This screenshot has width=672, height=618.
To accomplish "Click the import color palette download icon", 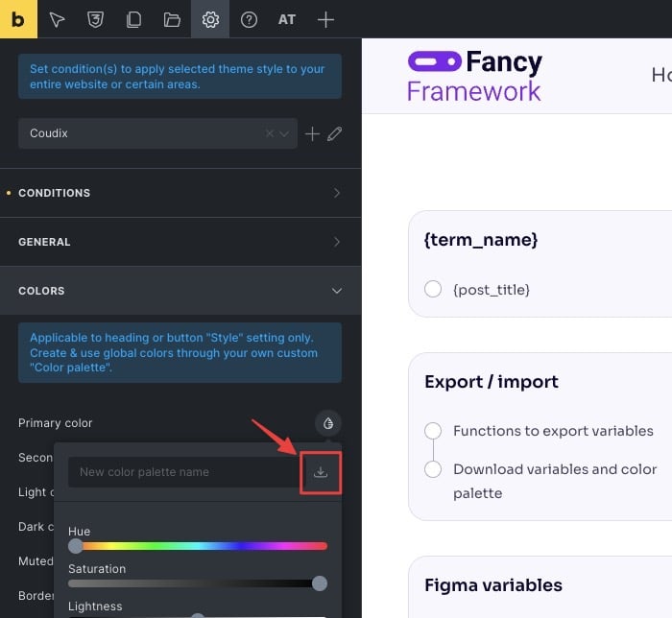I will pyautogui.click(x=320, y=472).
